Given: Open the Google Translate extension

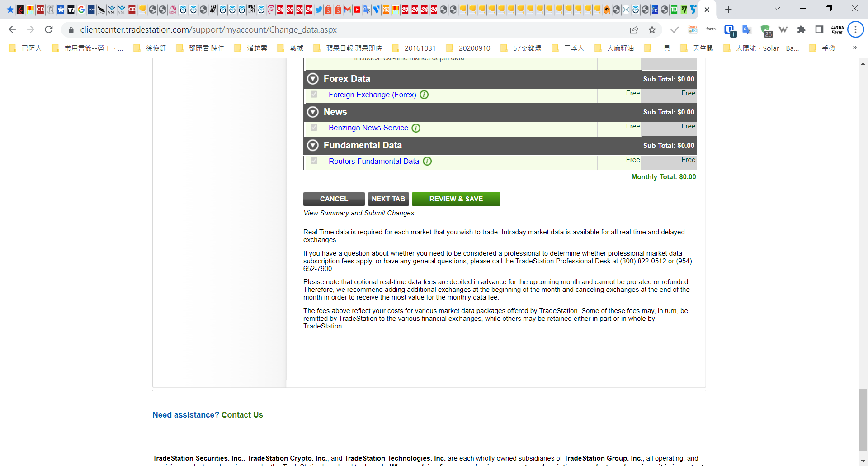Looking at the screenshot, I should tap(747, 30).
